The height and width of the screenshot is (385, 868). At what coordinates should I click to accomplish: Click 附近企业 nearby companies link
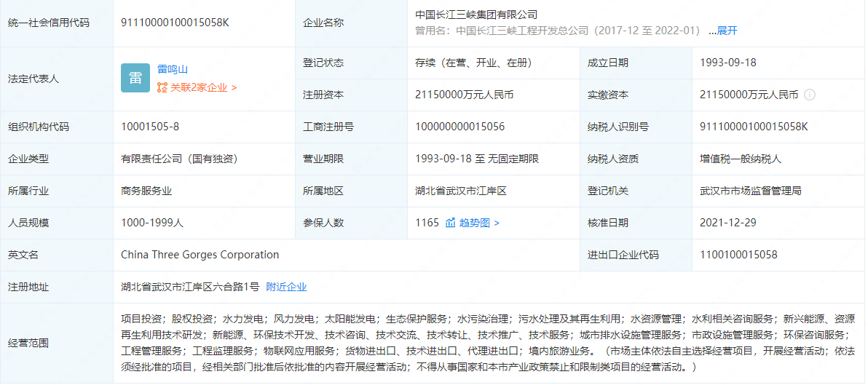[x=286, y=287]
